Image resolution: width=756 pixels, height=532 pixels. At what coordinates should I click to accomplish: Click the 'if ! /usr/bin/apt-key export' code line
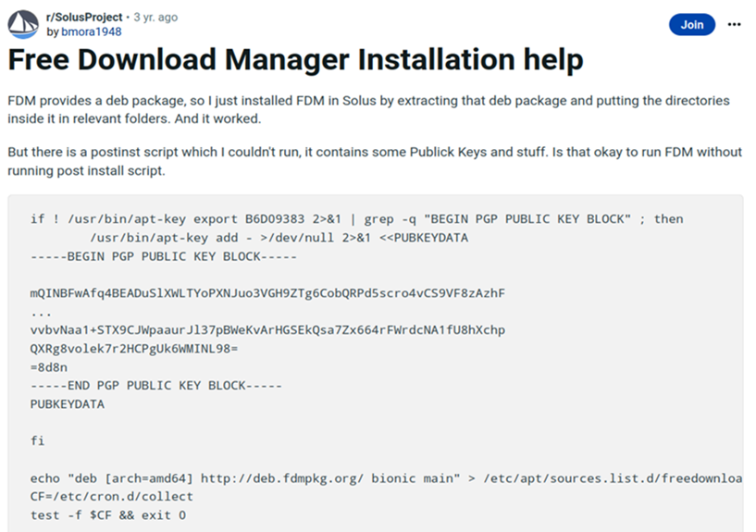click(356, 218)
